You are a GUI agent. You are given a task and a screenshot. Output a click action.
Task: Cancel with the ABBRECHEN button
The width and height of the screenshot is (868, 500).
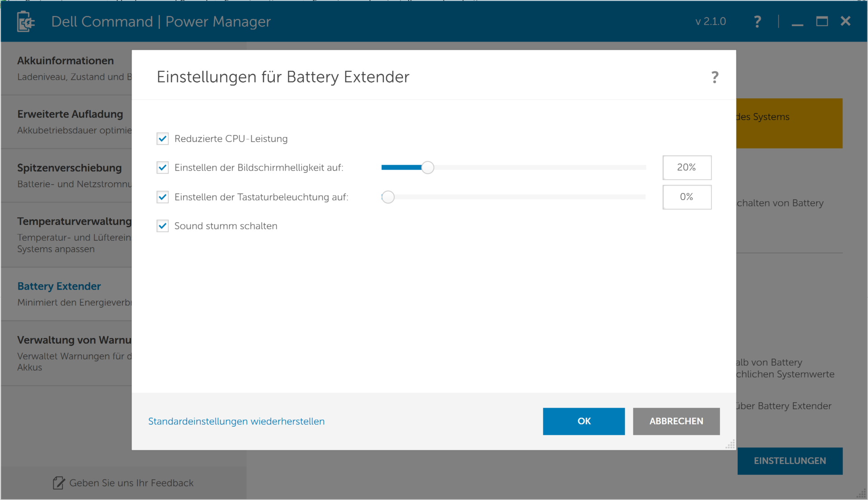tap(676, 421)
